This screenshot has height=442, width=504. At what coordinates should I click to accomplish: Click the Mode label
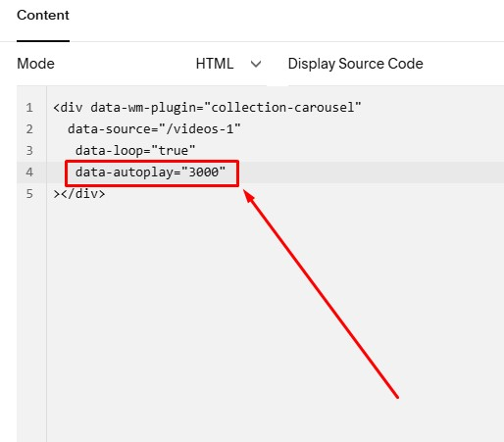pos(35,64)
